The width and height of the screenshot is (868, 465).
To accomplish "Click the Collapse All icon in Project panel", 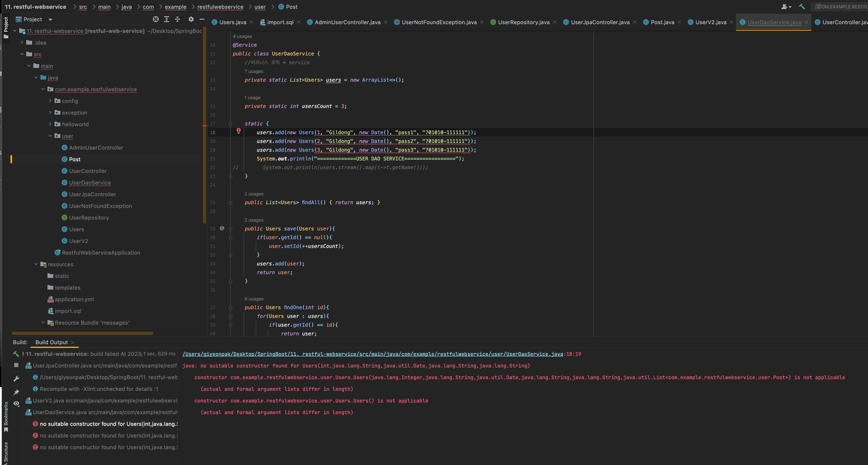I will [x=177, y=19].
